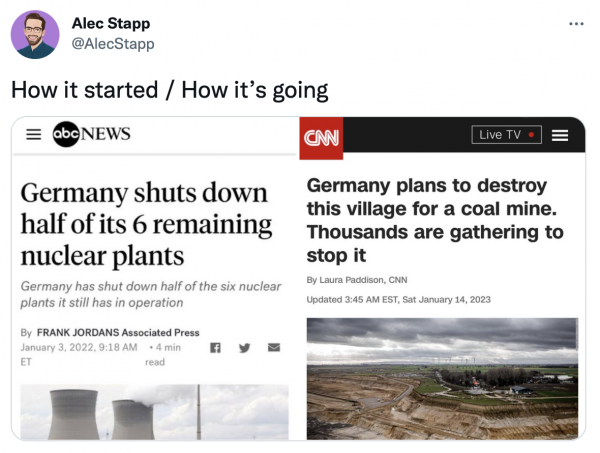Click the CNN logo
Image resolution: width=600 pixels, height=453 pixels.
pyautogui.click(x=322, y=138)
